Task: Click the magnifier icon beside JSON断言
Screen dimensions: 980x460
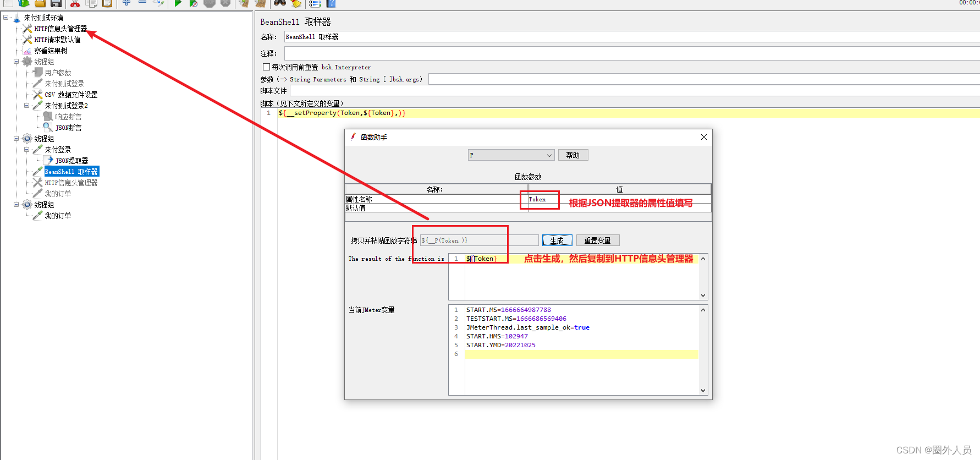Action: (x=48, y=127)
